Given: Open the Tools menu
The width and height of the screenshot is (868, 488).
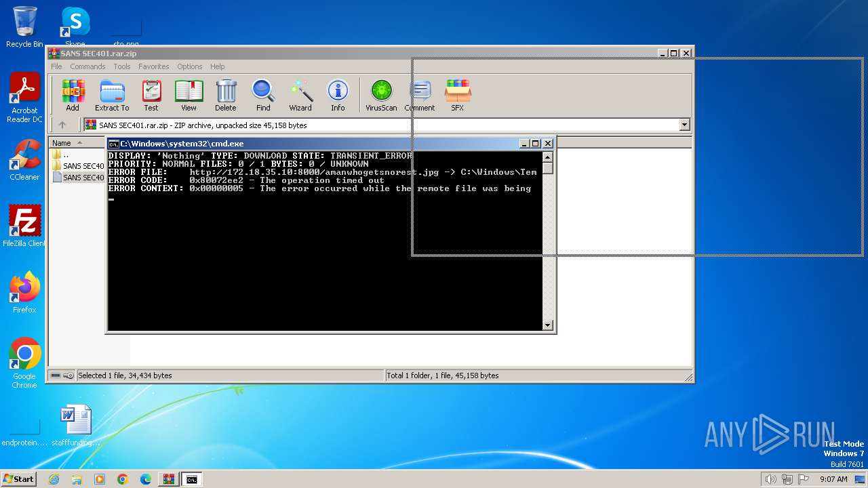Looking at the screenshot, I should 122,66.
